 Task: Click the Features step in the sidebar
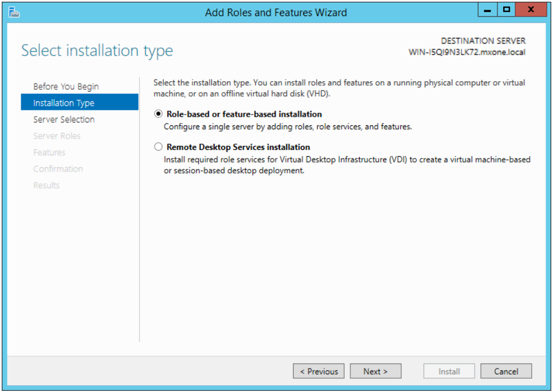(49, 153)
